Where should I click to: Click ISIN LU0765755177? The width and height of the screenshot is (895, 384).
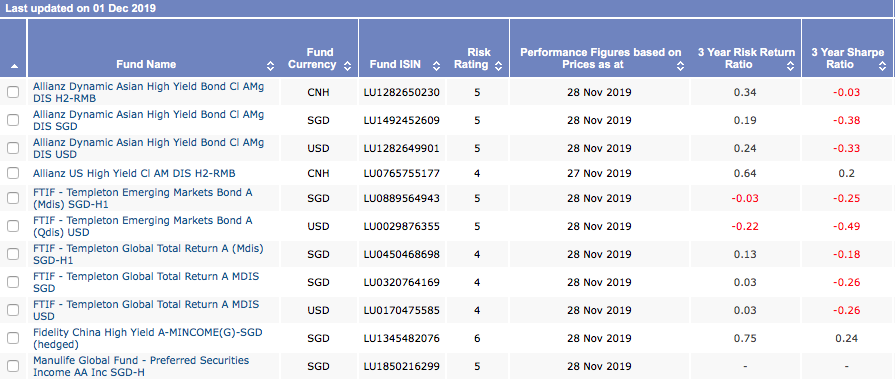click(401, 173)
